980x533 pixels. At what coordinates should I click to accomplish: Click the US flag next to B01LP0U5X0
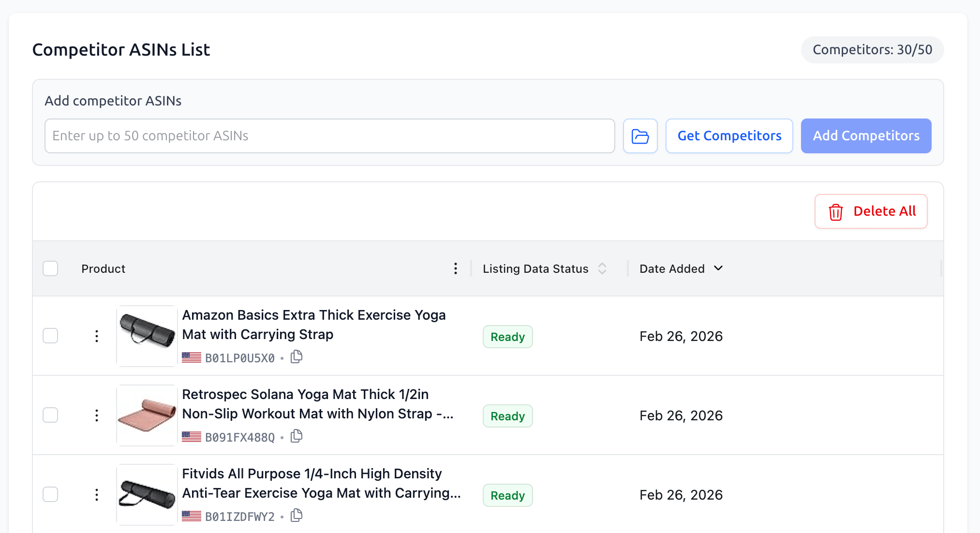click(191, 357)
